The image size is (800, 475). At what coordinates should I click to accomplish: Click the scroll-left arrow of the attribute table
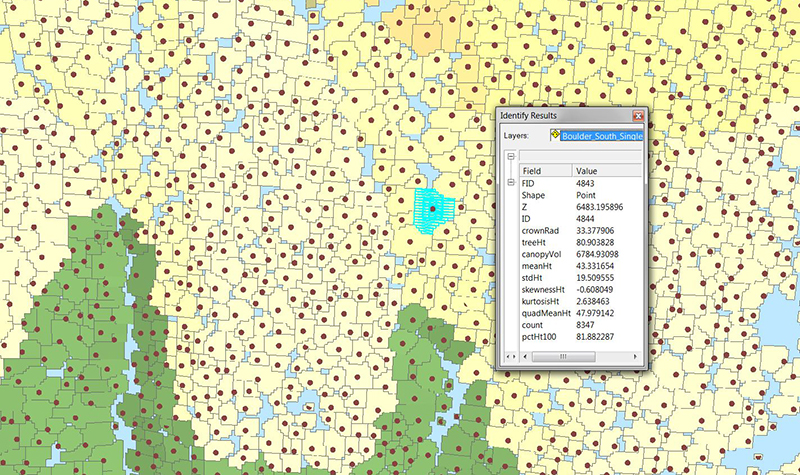(525, 357)
